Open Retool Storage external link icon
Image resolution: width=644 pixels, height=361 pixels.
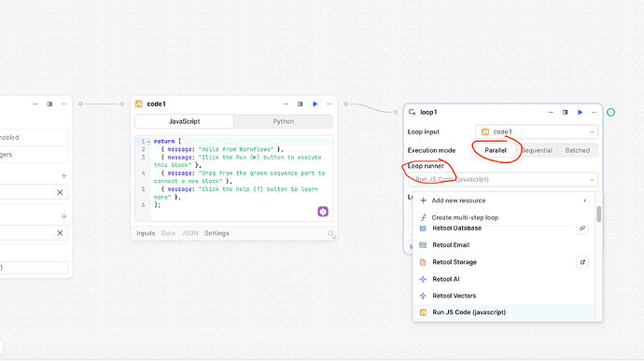[x=582, y=262]
